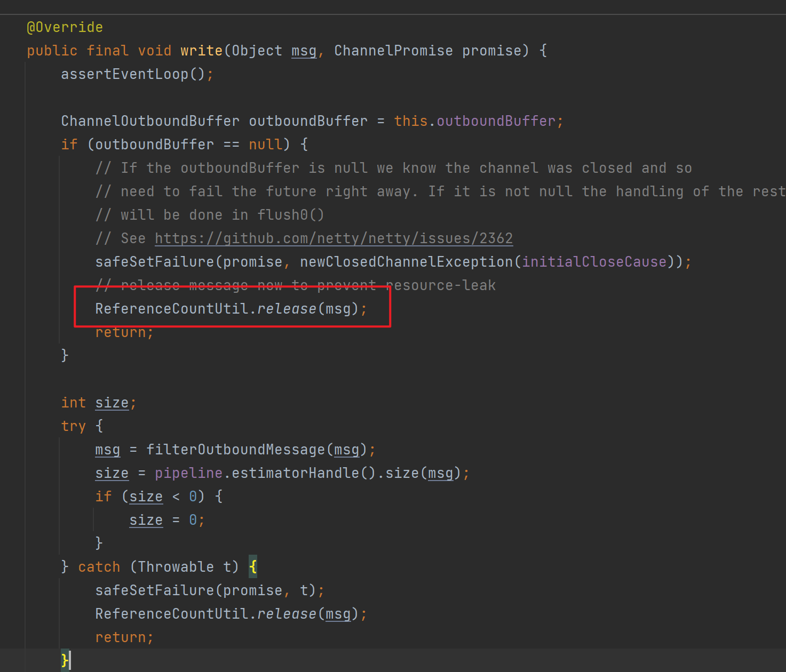Click the null keyword in the if condition

pyautogui.click(x=266, y=145)
